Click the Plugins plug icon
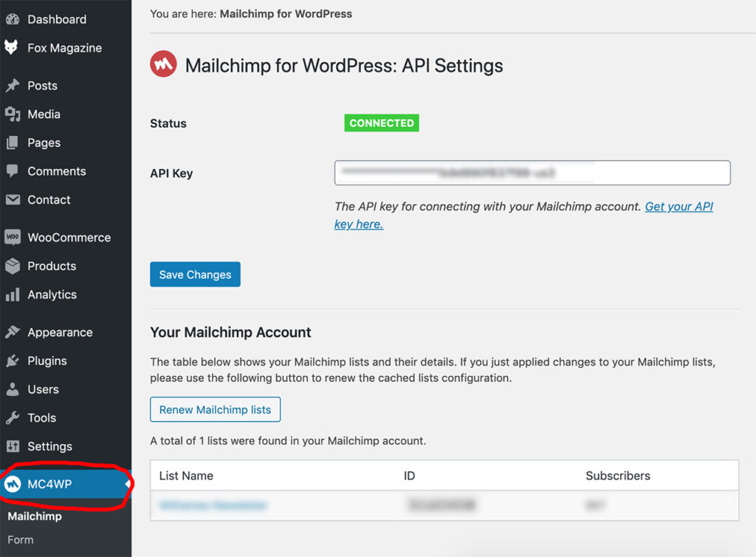 tap(13, 360)
